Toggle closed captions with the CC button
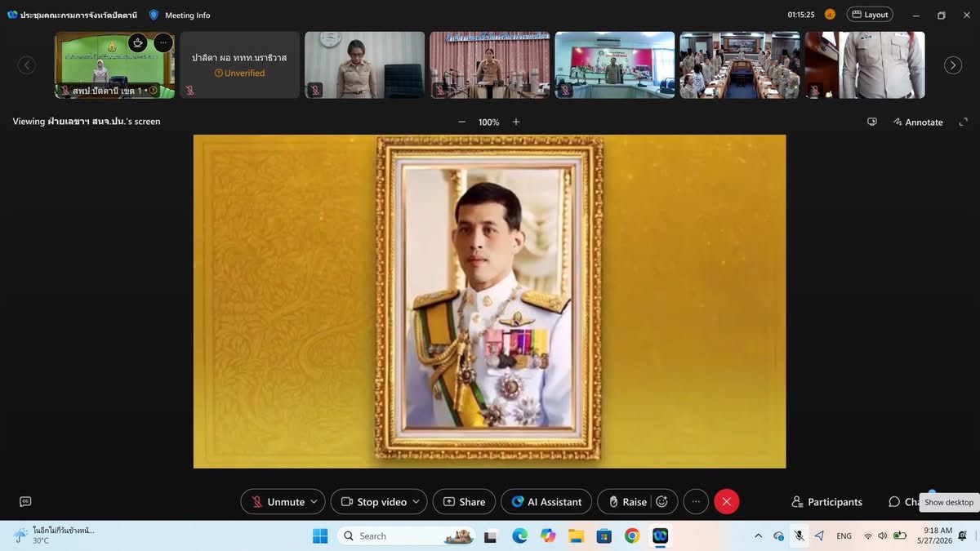The image size is (980, 551). 25,501
